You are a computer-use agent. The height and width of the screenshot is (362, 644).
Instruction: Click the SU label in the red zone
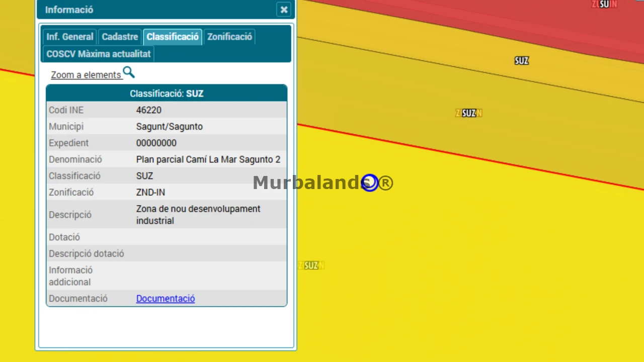tap(604, 4)
